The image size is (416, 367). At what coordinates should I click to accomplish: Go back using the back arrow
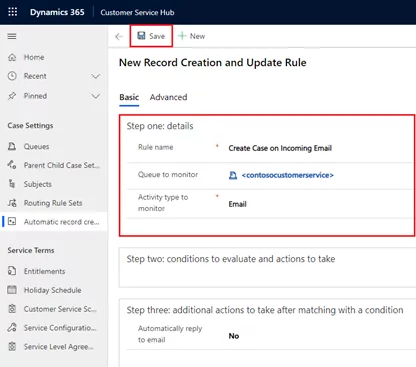point(119,36)
